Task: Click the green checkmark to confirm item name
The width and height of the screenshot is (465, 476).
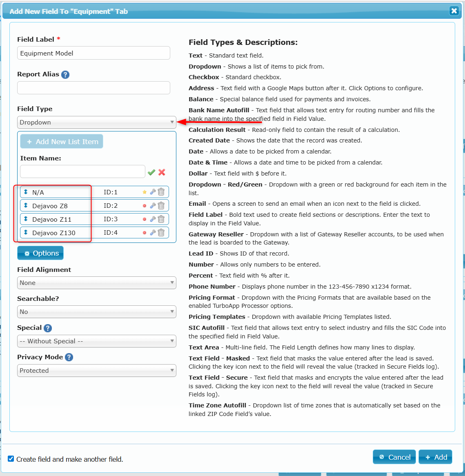Action: 151,172
